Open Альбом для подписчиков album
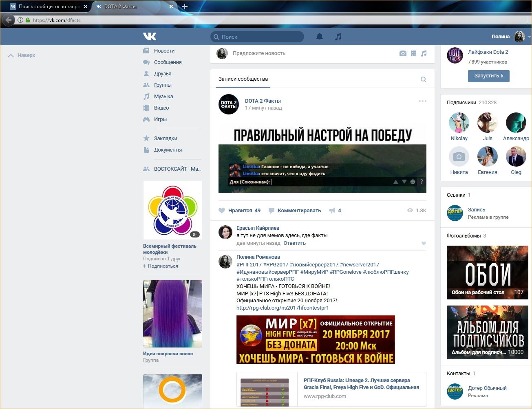Image resolution: width=532 pixels, height=409 pixels. coord(488,332)
